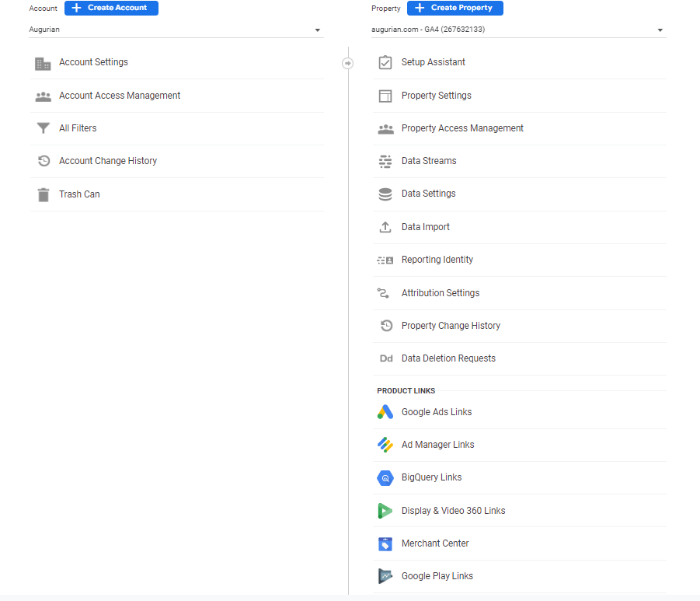Screen dimensions: 700x601
Task: Click the Google Ads logo icon
Action: tap(385, 412)
